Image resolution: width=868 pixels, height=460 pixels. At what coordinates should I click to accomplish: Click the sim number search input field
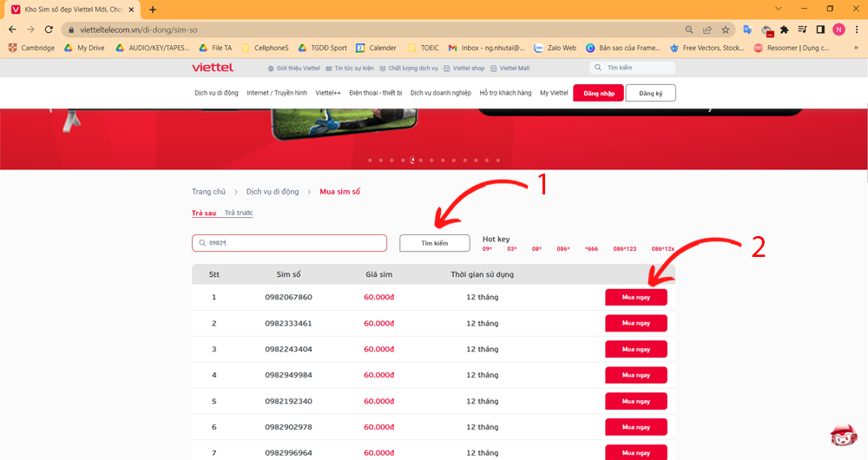pyautogui.click(x=289, y=243)
